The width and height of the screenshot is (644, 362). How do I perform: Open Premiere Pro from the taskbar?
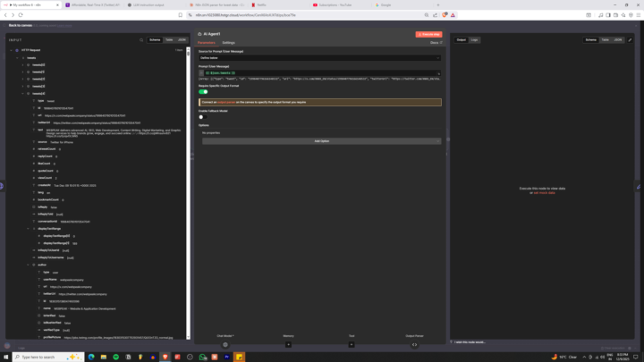click(x=226, y=357)
